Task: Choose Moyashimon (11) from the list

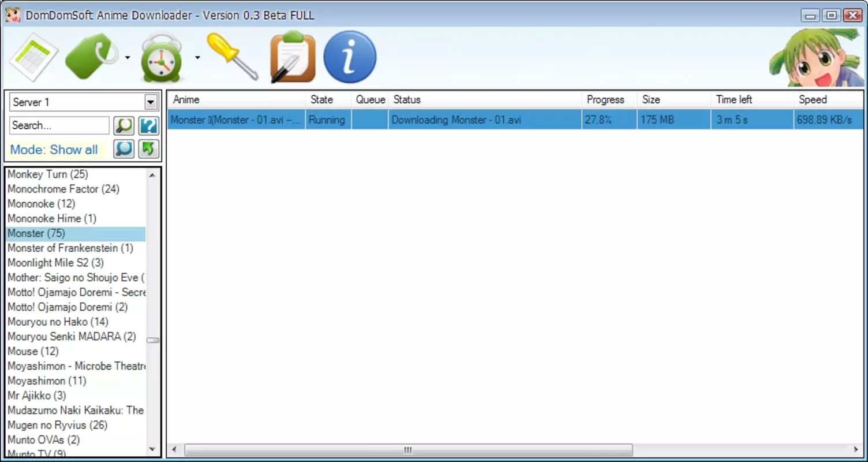Action: pyautogui.click(x=76, y=381)
